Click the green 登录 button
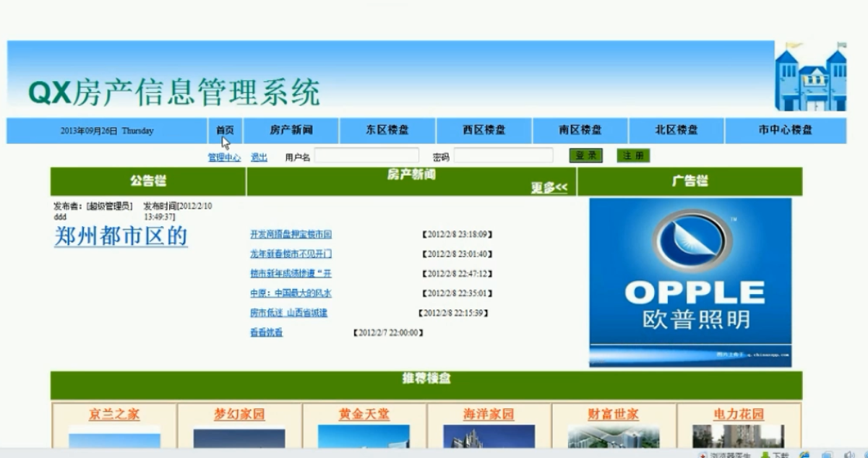 tap(586, 156)
